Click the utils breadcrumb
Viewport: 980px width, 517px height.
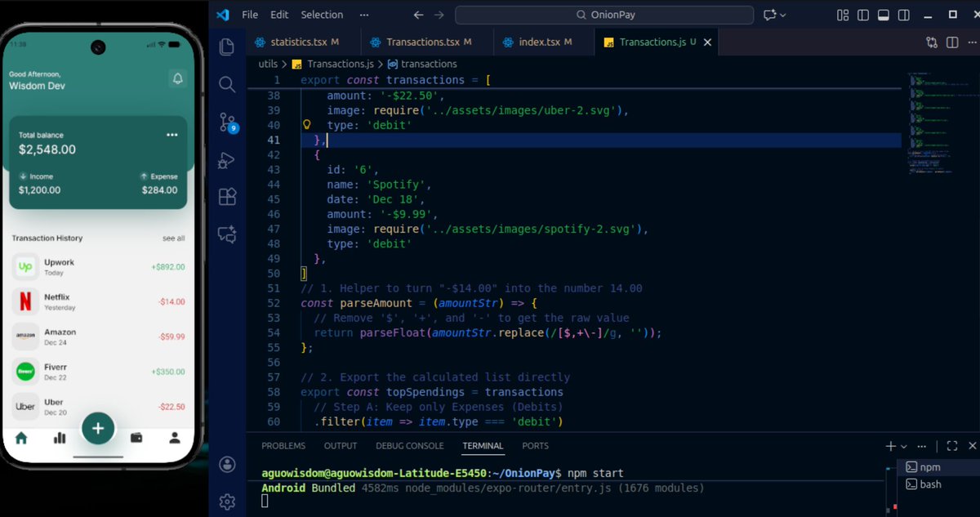(268, 64)
